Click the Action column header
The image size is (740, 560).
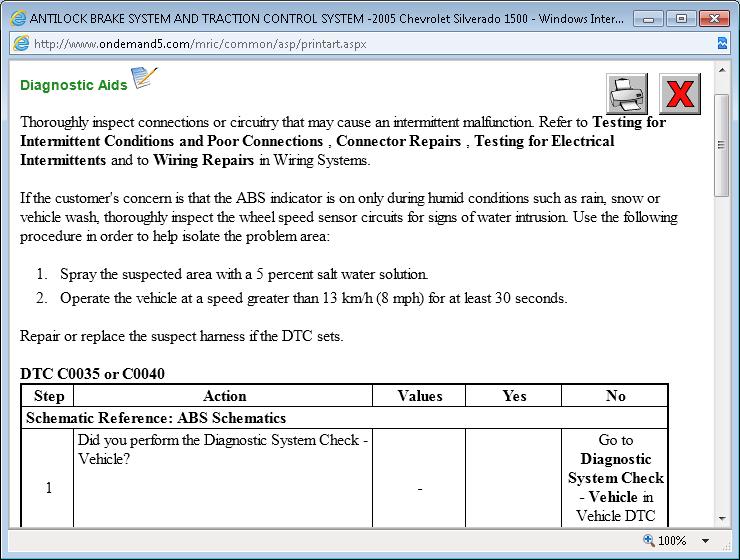(225, 396)
